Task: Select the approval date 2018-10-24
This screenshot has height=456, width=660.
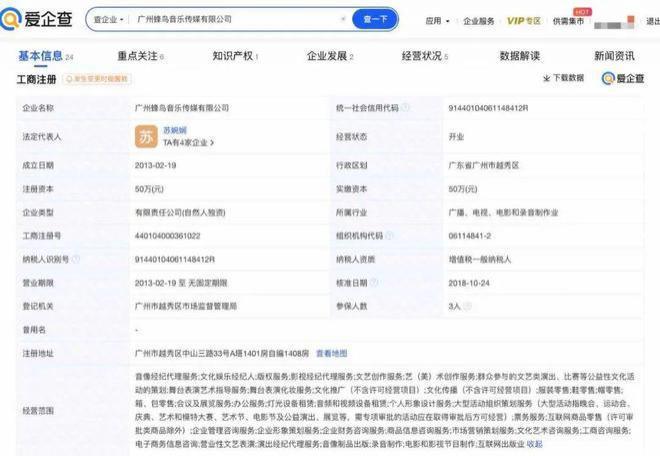Action: pyautogui.click(x=469, y=283)
